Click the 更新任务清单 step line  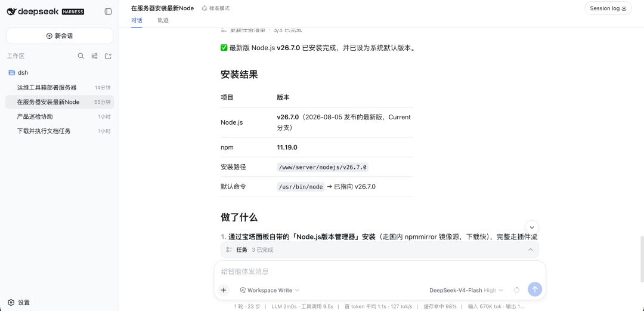(261, 30)
